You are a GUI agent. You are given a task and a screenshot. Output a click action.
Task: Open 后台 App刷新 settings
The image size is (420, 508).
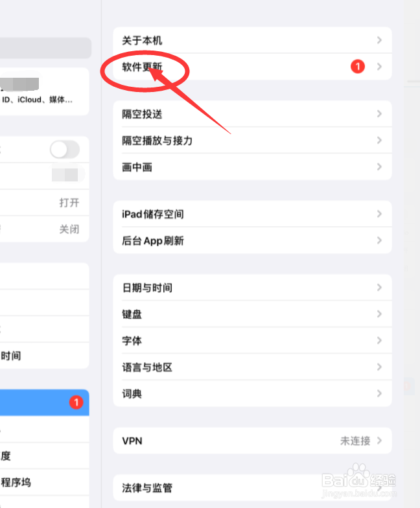tap(253, 240)
